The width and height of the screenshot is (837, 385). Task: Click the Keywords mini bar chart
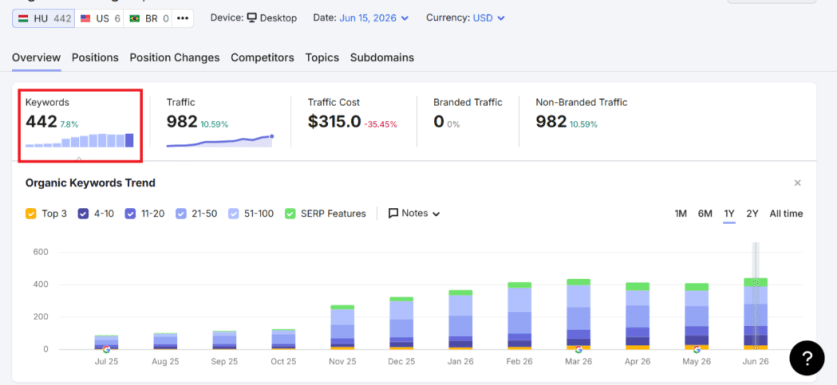click(80, 140)
